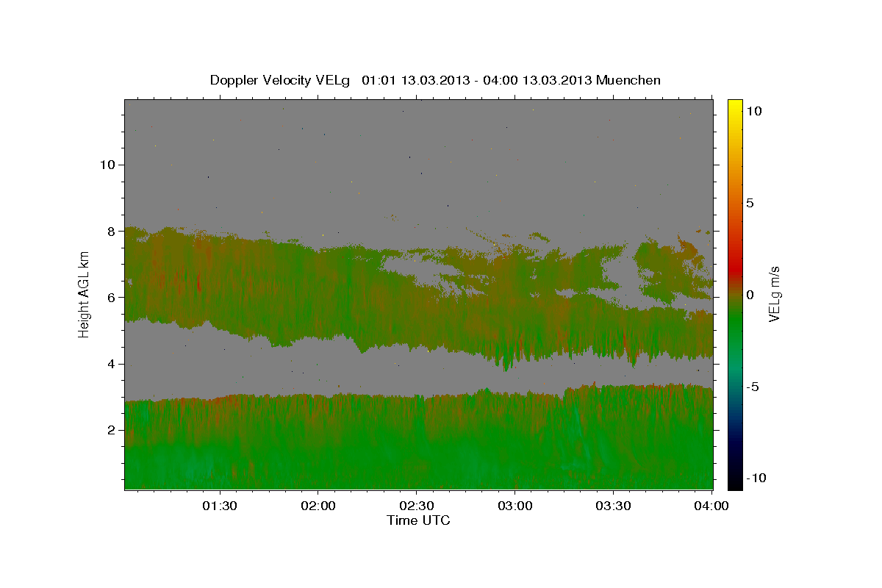
Task: Click the colorbar tick label '5'
Action: coord(750,203)
